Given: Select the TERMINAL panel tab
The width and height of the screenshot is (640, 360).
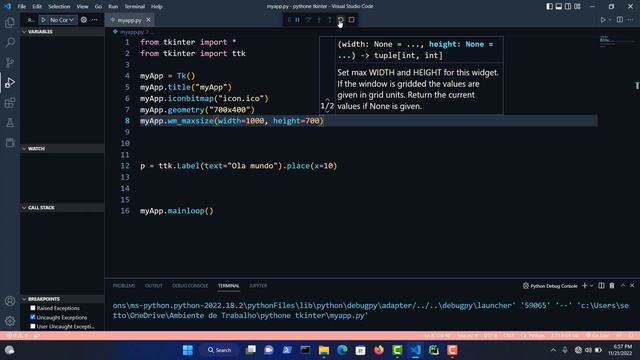Looking at the screenshot, I should [229, 286].
